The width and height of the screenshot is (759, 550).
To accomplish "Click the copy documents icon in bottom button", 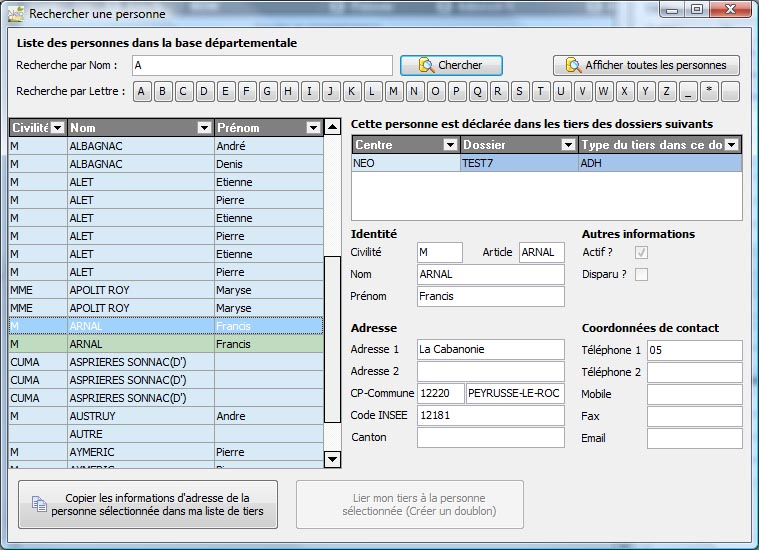I will [39, 504].
